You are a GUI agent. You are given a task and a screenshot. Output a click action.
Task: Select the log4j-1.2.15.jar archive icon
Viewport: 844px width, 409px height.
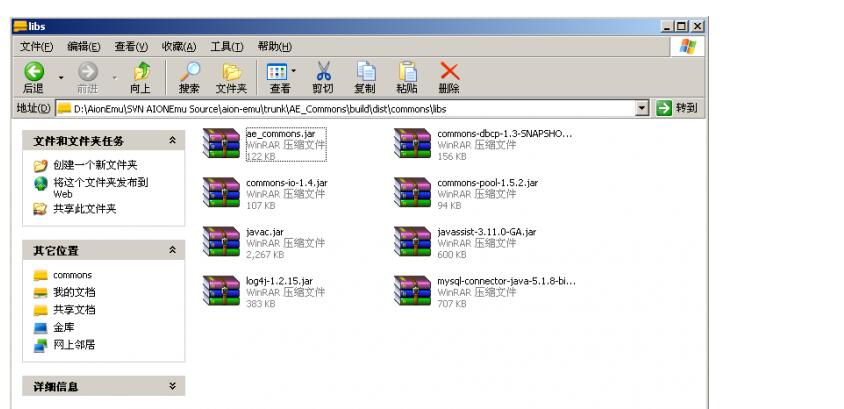click(221, 290)
